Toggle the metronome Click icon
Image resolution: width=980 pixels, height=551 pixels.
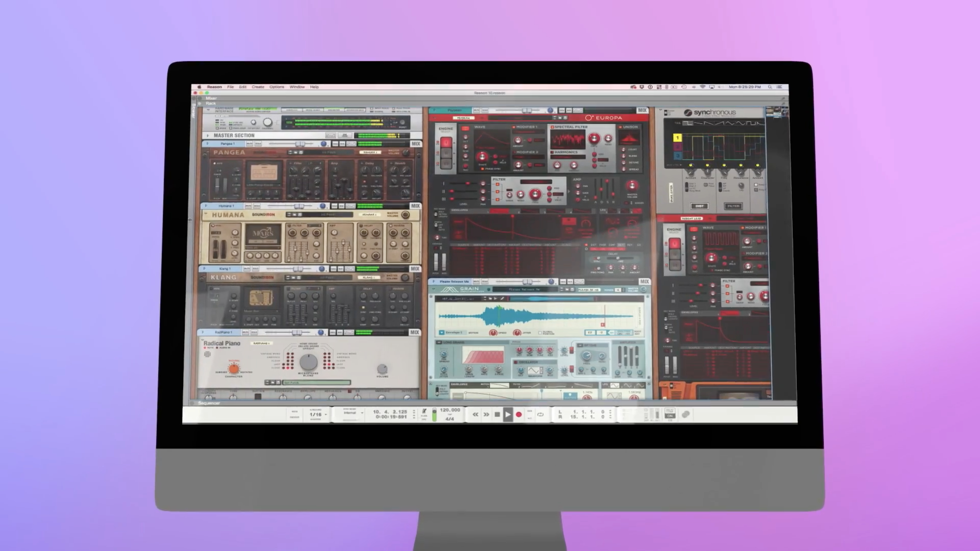(424, 412)
